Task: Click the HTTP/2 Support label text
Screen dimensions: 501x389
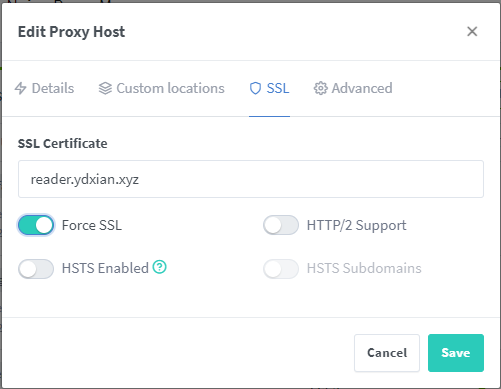Action: tap(357, 225)
